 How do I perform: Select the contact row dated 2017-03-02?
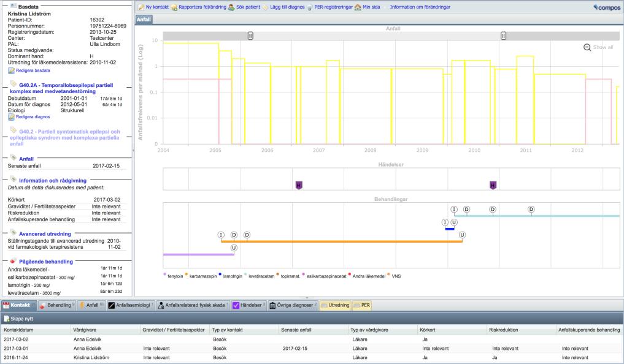[312, 339]
